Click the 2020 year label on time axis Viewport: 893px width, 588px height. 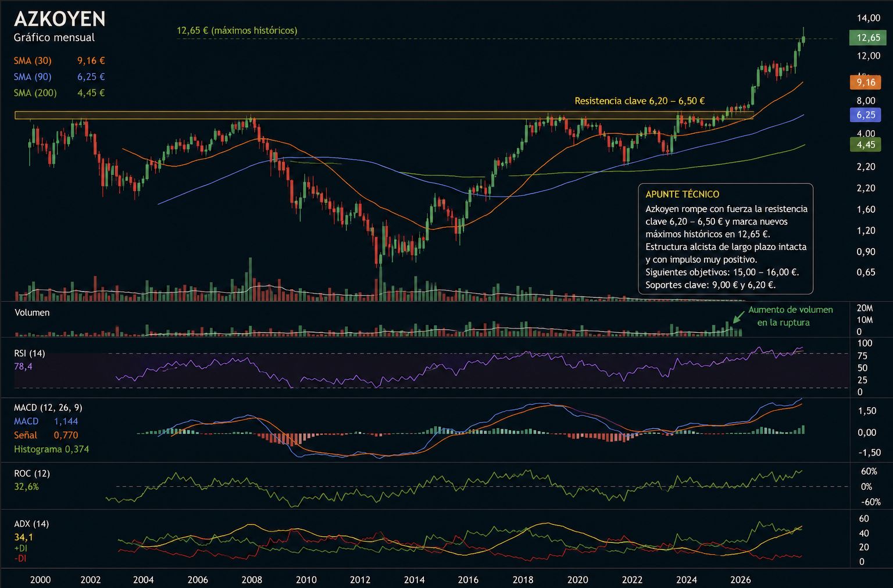tap(577, 580)
